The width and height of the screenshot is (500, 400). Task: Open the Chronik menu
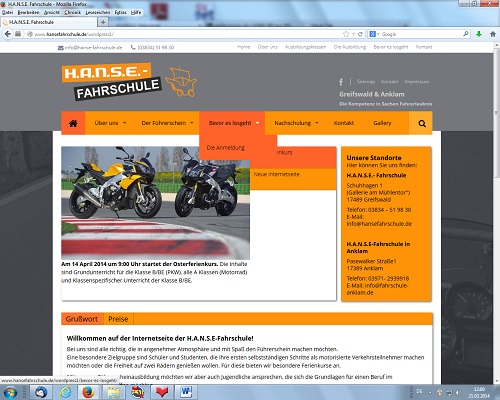click(73, 12)
